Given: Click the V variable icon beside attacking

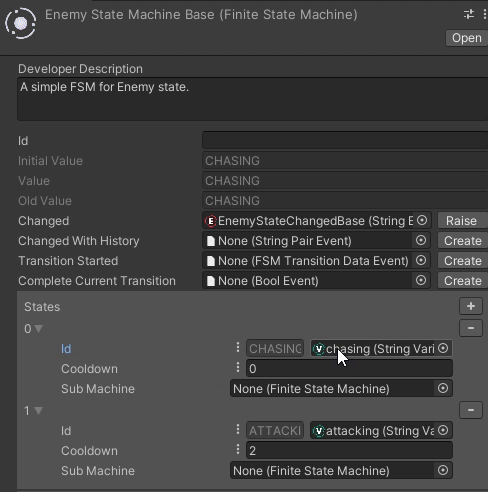Looking at the screenshot, I should point(319,431).
